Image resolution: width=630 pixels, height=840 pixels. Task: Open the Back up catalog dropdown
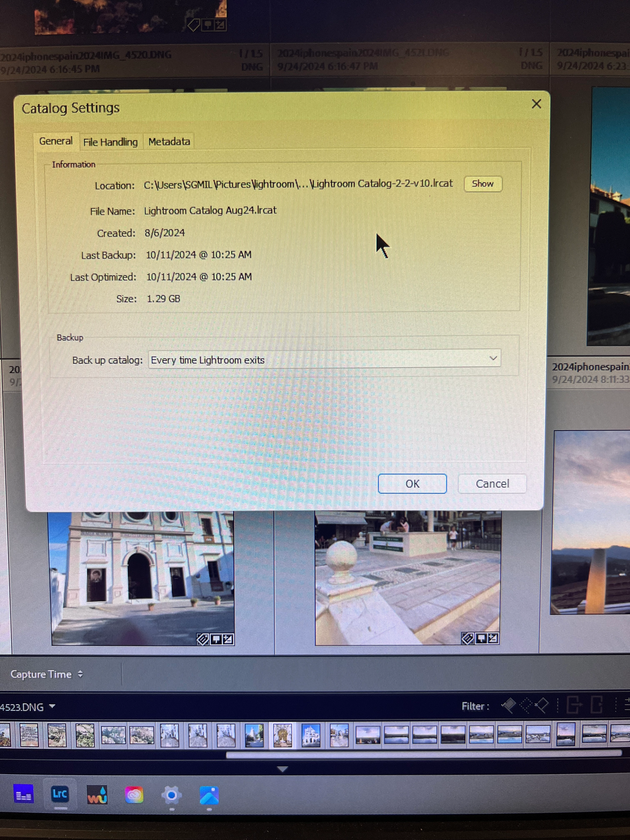coord(324,359)
